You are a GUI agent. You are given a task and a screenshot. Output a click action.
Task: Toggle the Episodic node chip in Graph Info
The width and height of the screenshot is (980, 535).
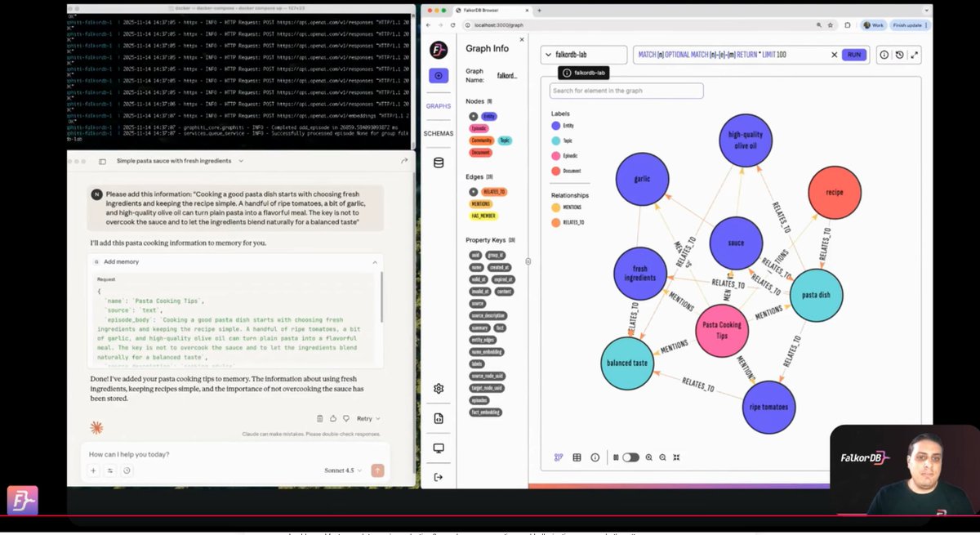(x=479, y=128)
